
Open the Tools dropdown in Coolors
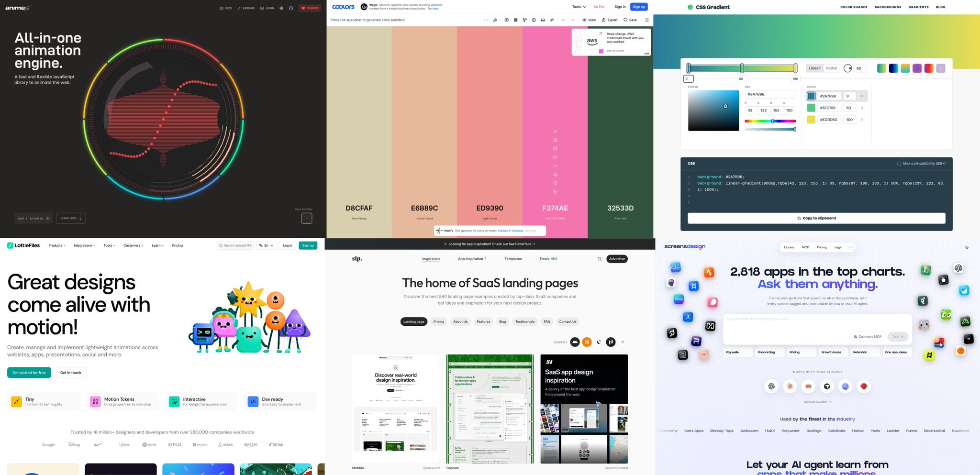click(x=579, y=7)
